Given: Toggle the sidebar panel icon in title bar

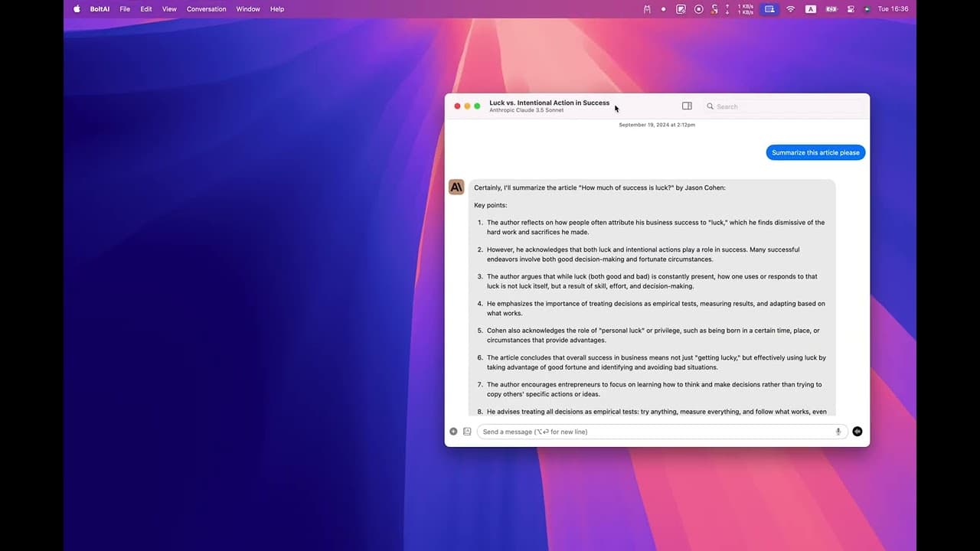Looking at the screenshot, I should (x=687, y=106).
